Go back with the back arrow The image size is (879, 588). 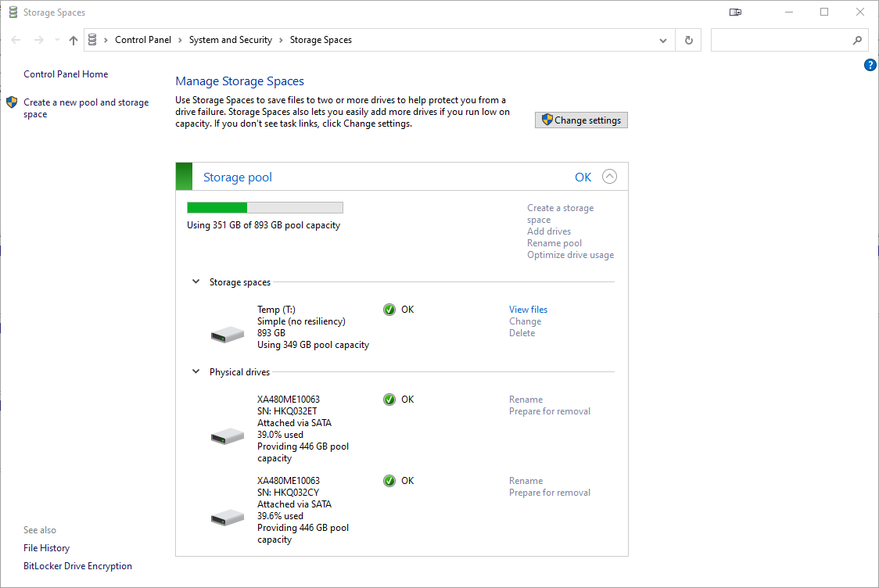[16, 40]
